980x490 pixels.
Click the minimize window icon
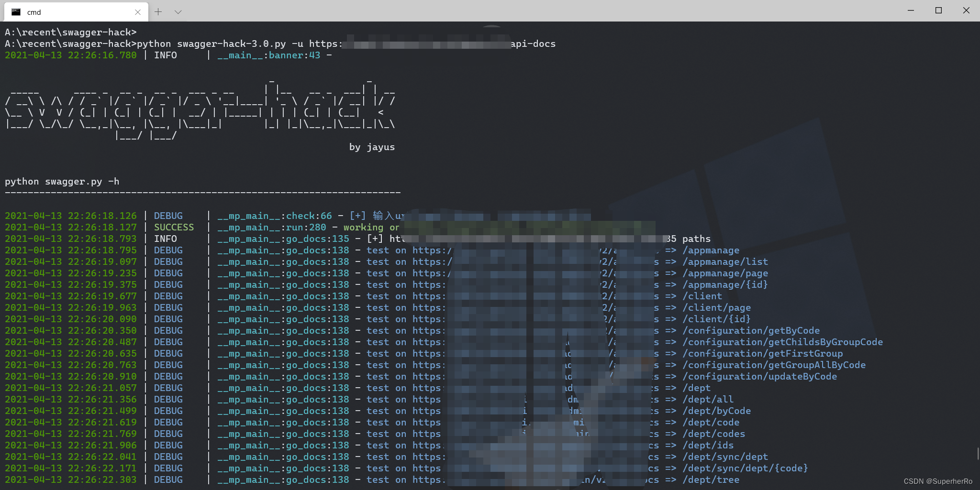912,10
